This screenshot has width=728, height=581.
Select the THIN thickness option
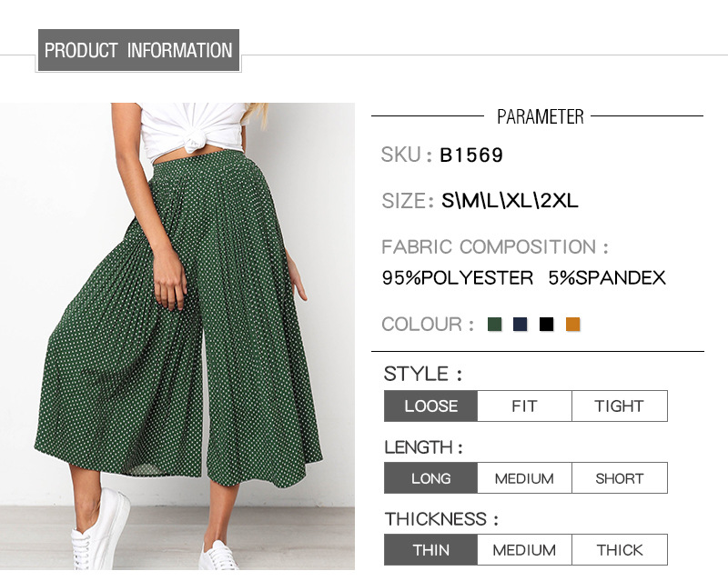click(430, 550)
